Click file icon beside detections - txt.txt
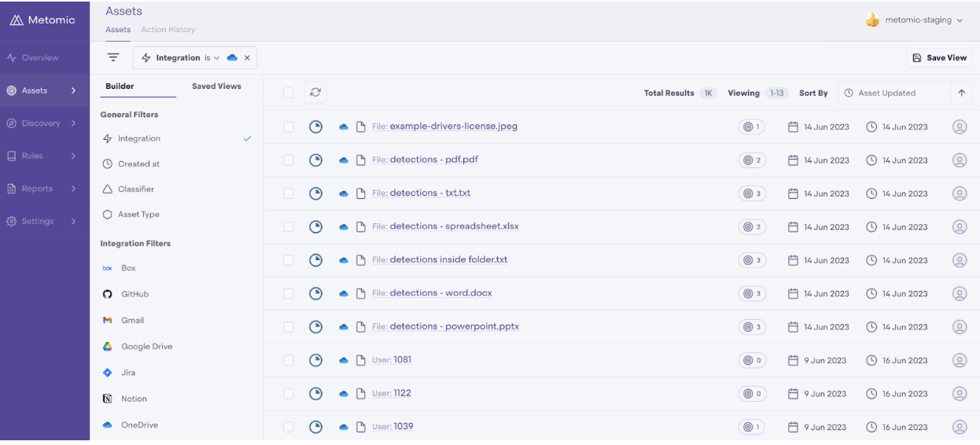 (x=361, y=193)
